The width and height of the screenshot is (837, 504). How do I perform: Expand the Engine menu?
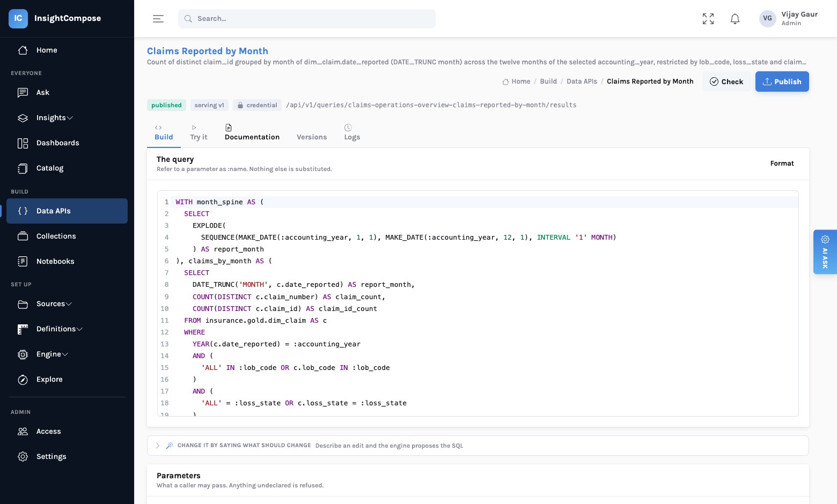67,354
